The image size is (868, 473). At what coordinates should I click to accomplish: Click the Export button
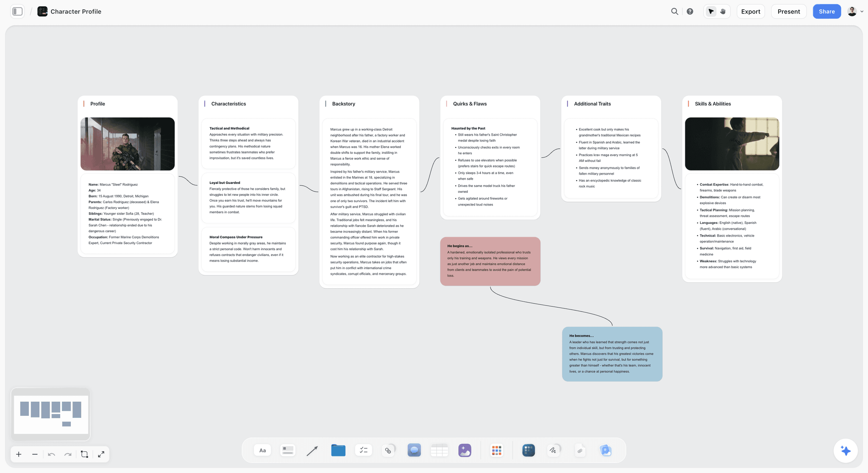click(x=751, y=11)
